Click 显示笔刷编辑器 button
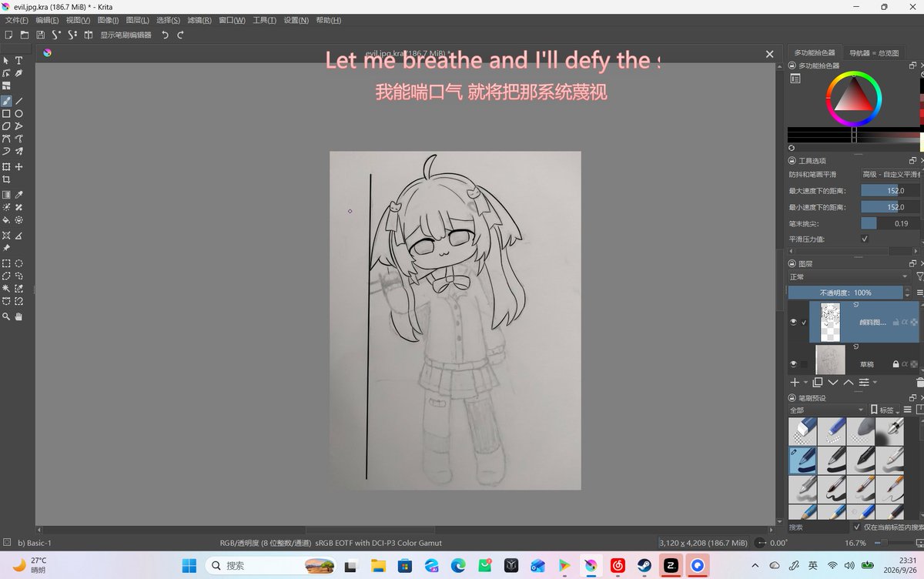924x579 pixels. point(126,35)
